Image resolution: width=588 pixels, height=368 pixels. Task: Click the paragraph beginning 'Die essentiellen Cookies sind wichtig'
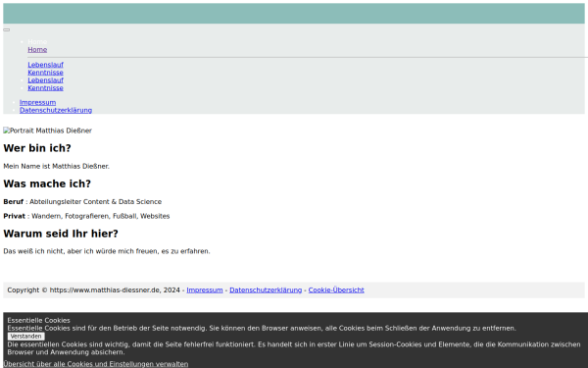294,348
